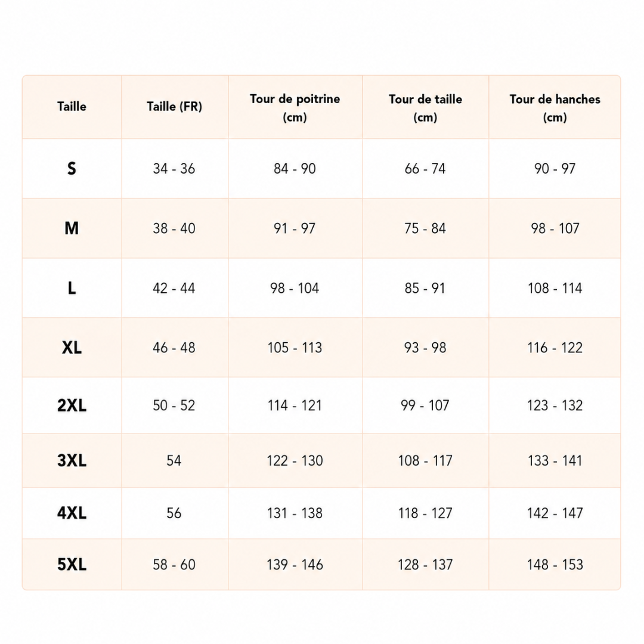This screenshot has width=644, height=644.
Task: Select the 105 - 113 chest cell
Action: coord(295,348)
